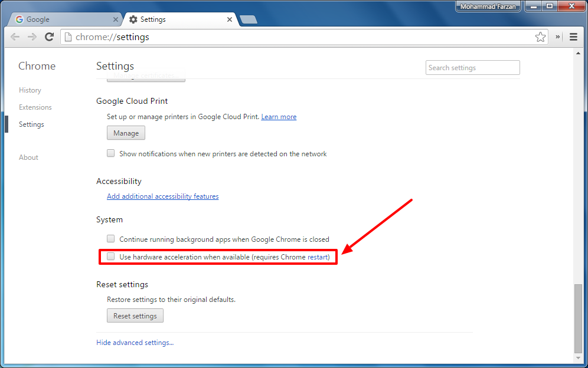
Task: Reload the page with the refresh icon
Action: click(49, 37)
